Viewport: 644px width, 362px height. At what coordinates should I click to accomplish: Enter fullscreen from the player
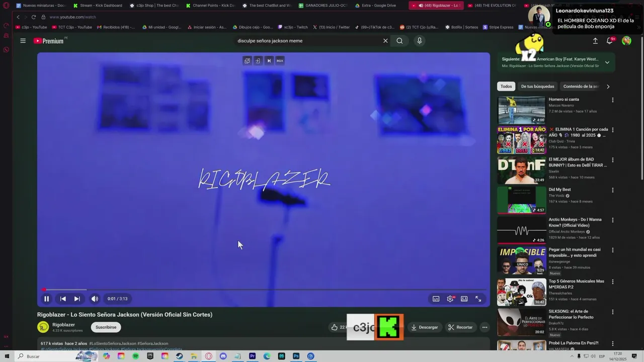point(478,299)
